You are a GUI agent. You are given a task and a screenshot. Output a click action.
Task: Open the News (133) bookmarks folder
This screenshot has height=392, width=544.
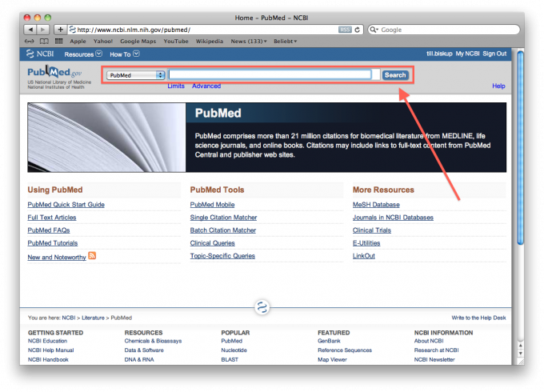(x=249, y=42)
